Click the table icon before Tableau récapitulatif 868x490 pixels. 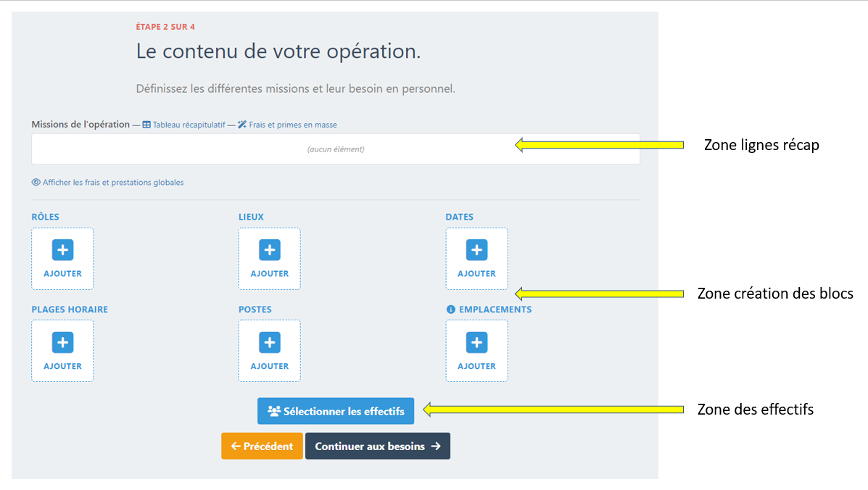tap(146, 125)
